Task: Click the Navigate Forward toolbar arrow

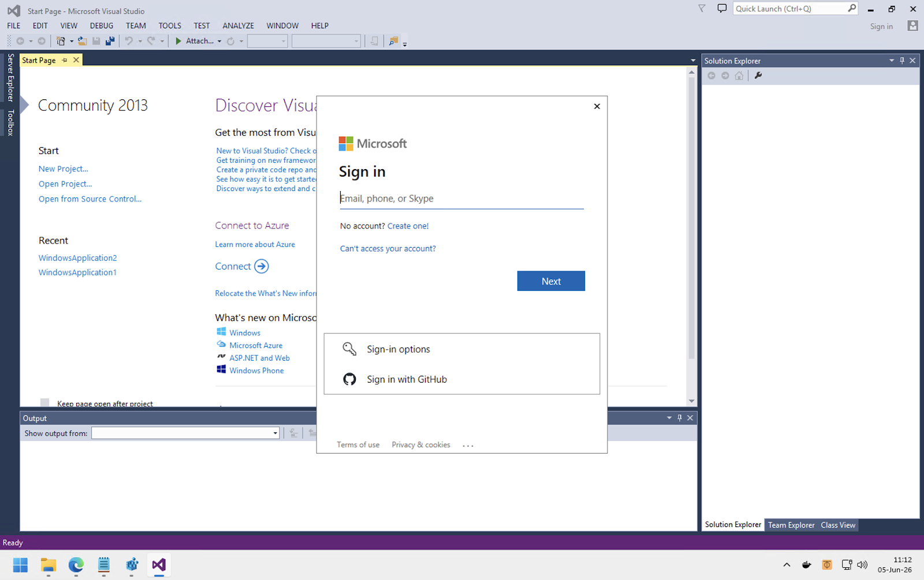Action: point(42,41)
